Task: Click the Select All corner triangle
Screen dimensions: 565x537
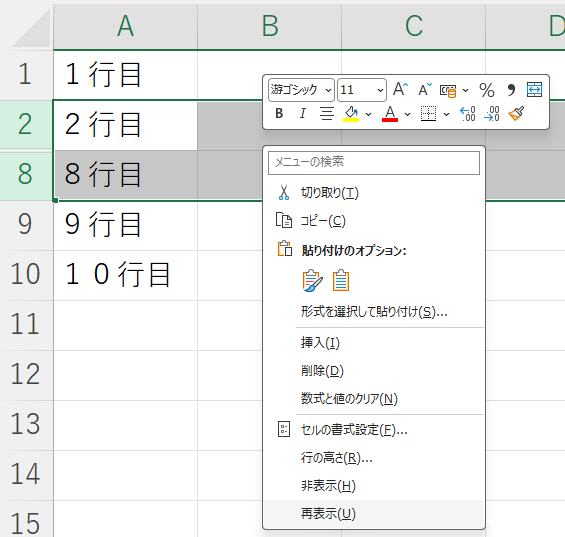Action: (31, 29)
